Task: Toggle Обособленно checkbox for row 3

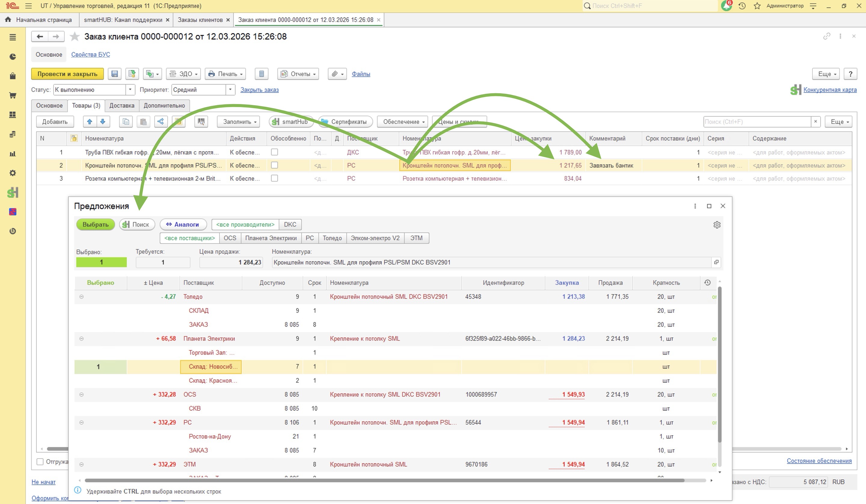Action: [274, 178]
